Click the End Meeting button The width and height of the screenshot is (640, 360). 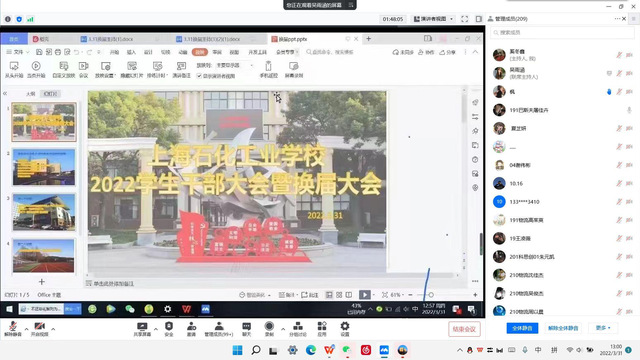click(464, 329)
